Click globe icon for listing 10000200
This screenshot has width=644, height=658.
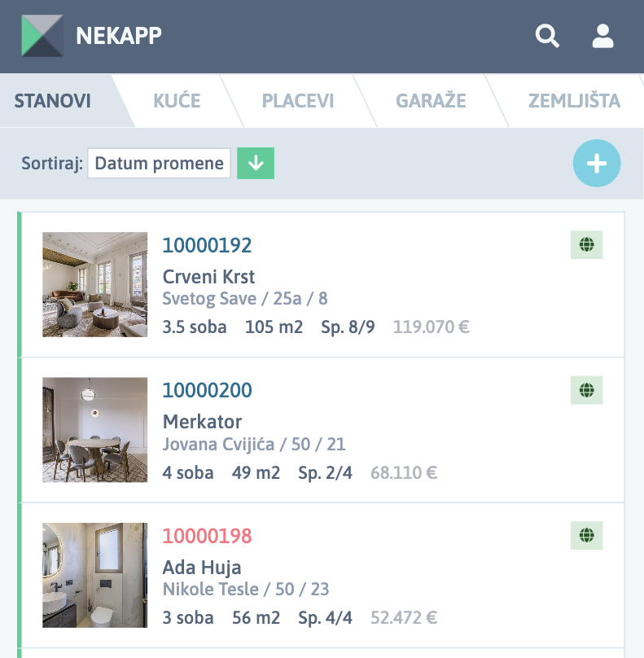point(586,390)
